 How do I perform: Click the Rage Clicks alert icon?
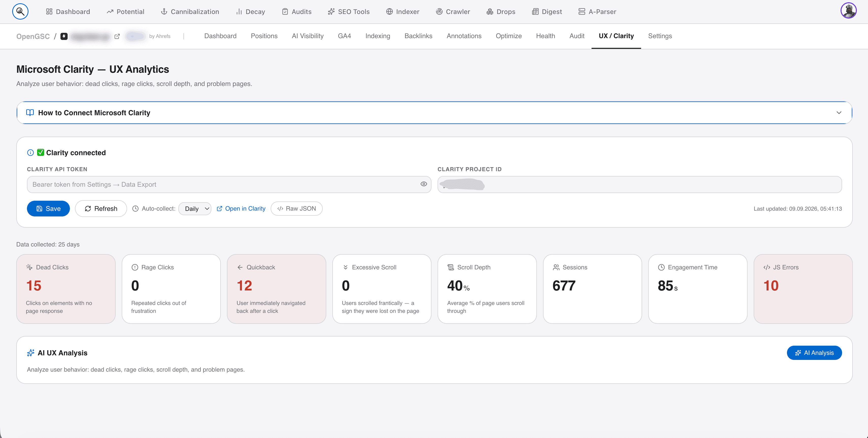click(x=135, y=267)
